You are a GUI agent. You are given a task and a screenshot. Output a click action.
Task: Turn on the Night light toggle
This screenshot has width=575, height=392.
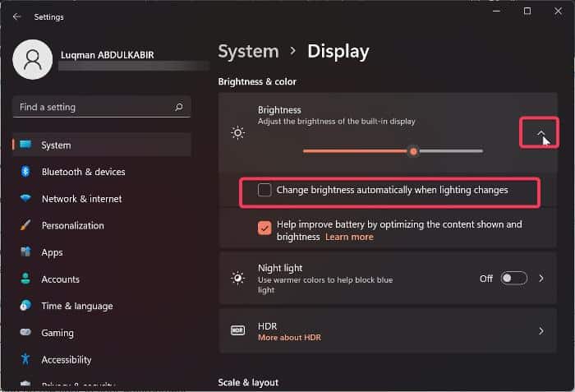tap(514, 279)
